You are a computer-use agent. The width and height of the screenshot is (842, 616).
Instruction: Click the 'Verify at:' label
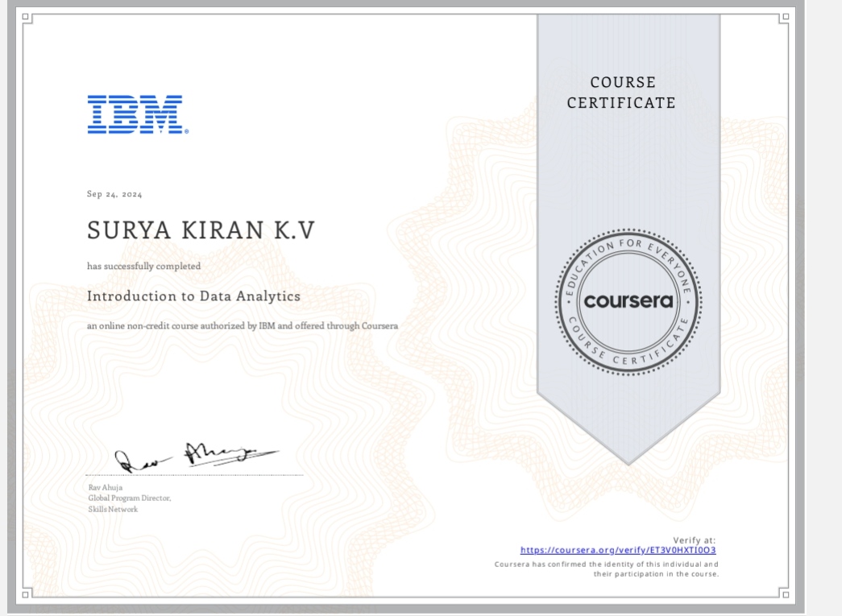click(x=695, y=540)
